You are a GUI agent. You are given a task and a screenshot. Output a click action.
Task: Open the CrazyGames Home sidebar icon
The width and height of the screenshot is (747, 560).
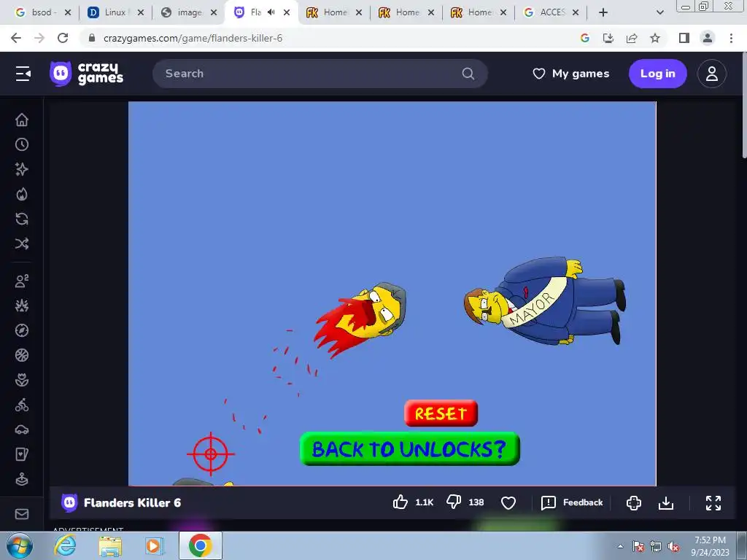coord(22,120)
